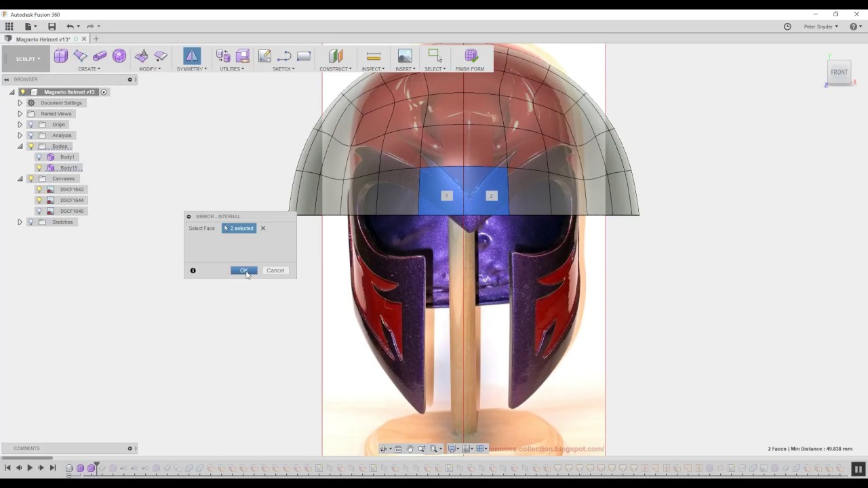Click the FRONT face of the ViewCube

click(839, 72)
